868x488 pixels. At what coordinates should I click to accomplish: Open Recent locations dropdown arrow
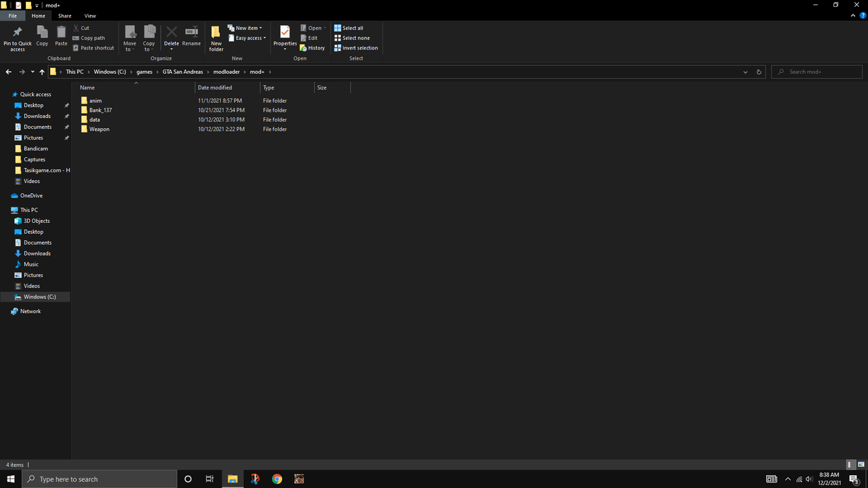[x=33, y=72]
